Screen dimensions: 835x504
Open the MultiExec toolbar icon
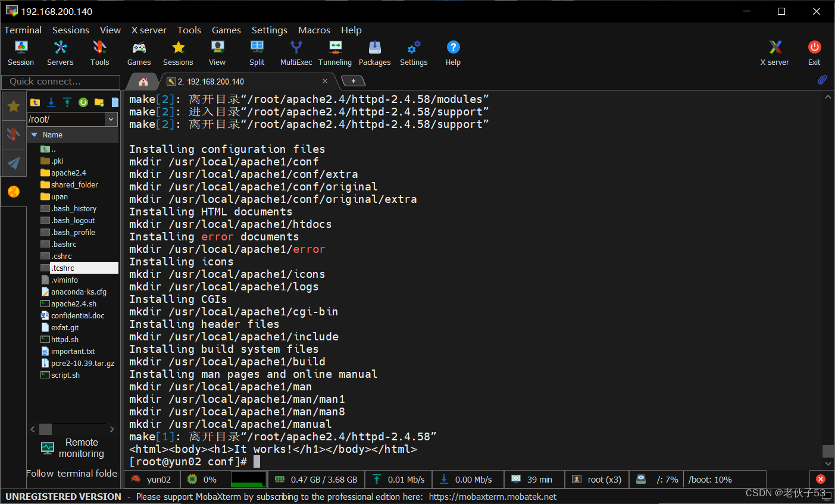coord(296,53)
